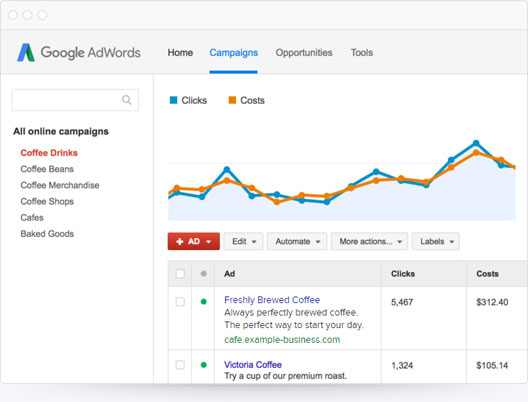
Task: Go to the Home tab
Action: click(180, 53)
